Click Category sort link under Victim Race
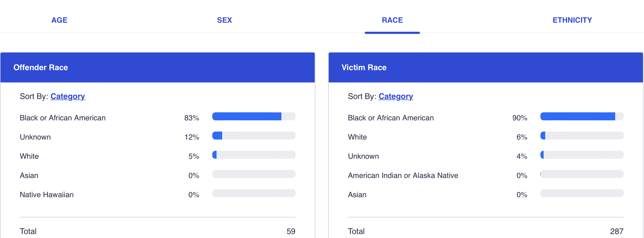The image size is (644, 238). click(x=396, y=96)
